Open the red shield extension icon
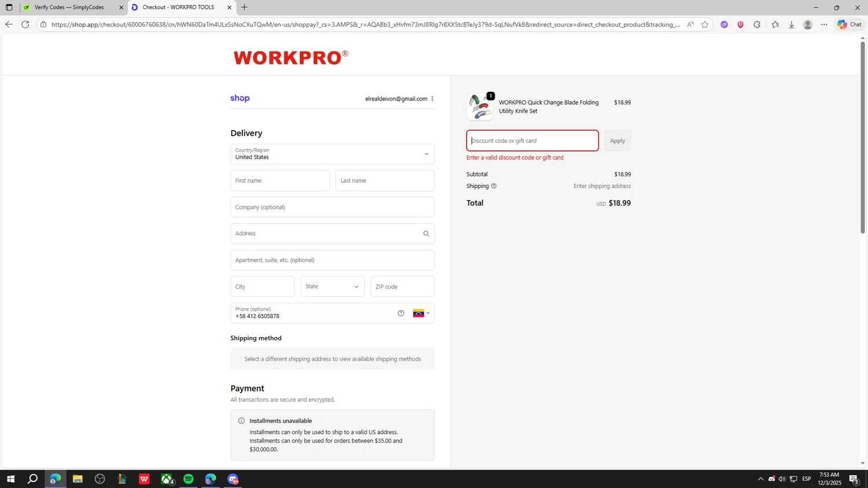 740,24
